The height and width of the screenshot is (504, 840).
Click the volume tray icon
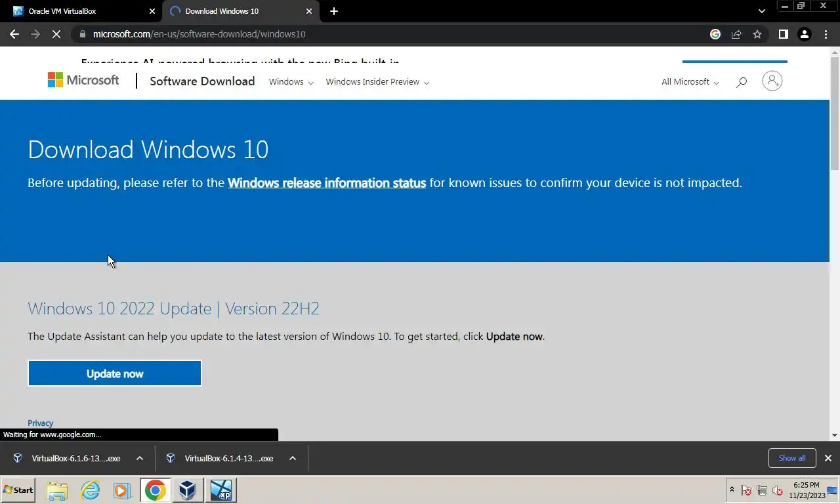coord(778,490)
